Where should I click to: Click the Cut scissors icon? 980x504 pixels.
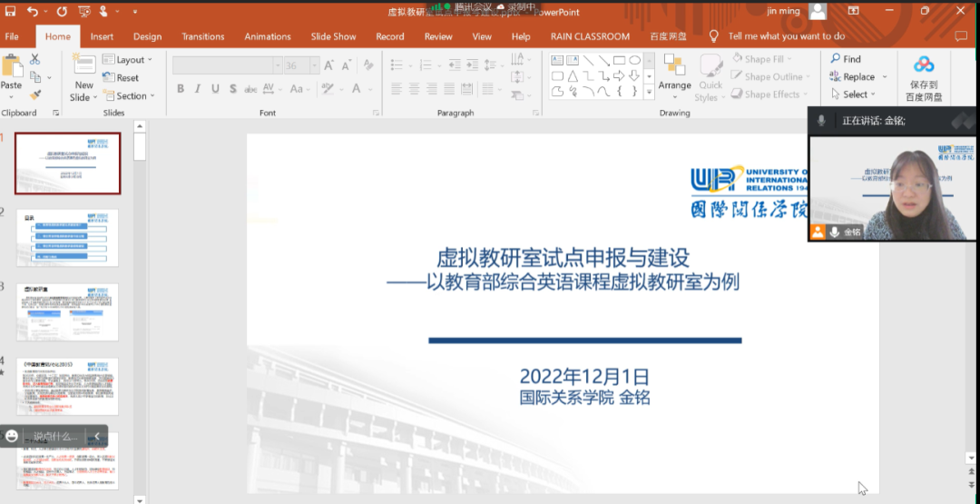tap(35, 59)
